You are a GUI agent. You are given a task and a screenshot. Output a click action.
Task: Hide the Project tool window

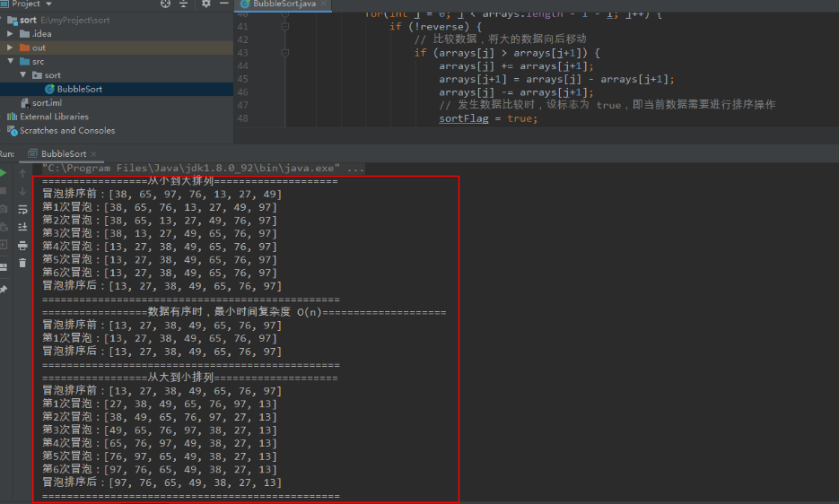(224, 4)
